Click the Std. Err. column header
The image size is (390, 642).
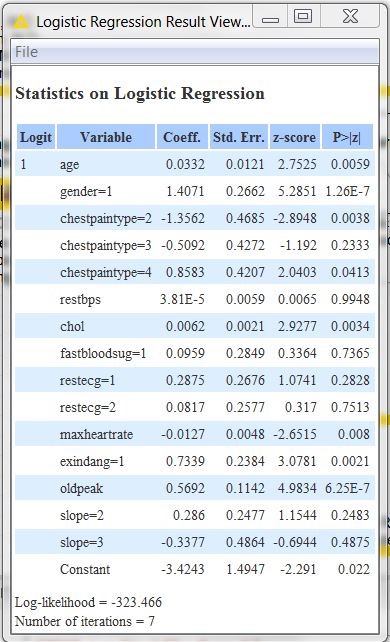pos(239,137)
